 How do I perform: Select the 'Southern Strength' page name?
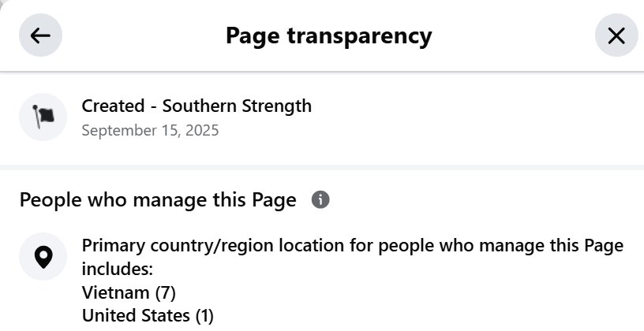point(237,106)
